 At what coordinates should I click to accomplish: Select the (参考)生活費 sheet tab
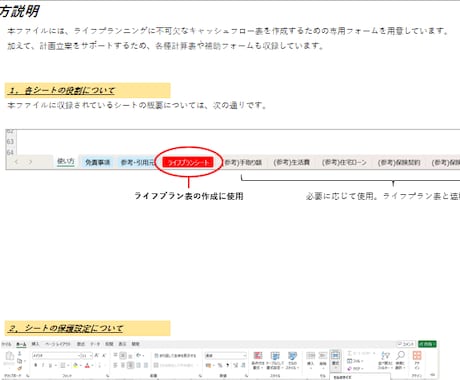coord(291,162)
